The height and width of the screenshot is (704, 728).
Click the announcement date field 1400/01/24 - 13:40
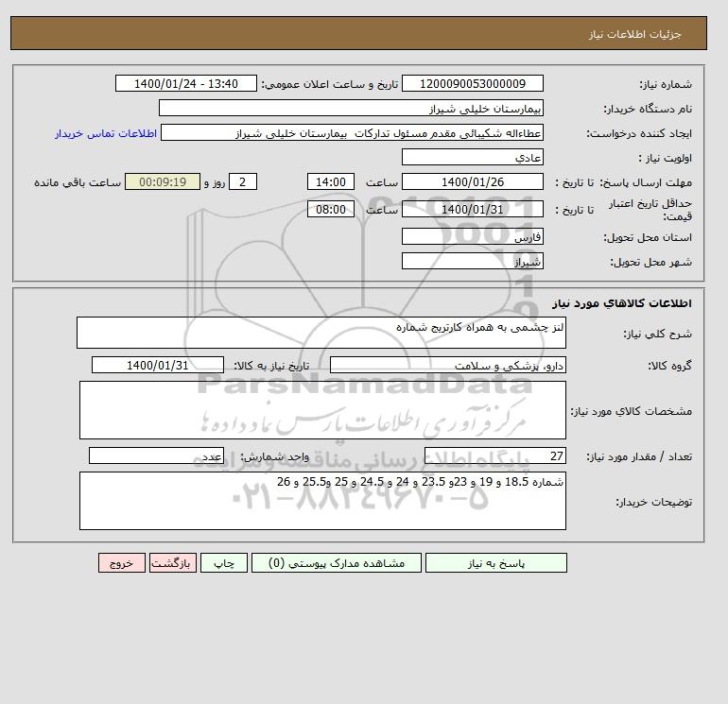click(x=185, y=83)
